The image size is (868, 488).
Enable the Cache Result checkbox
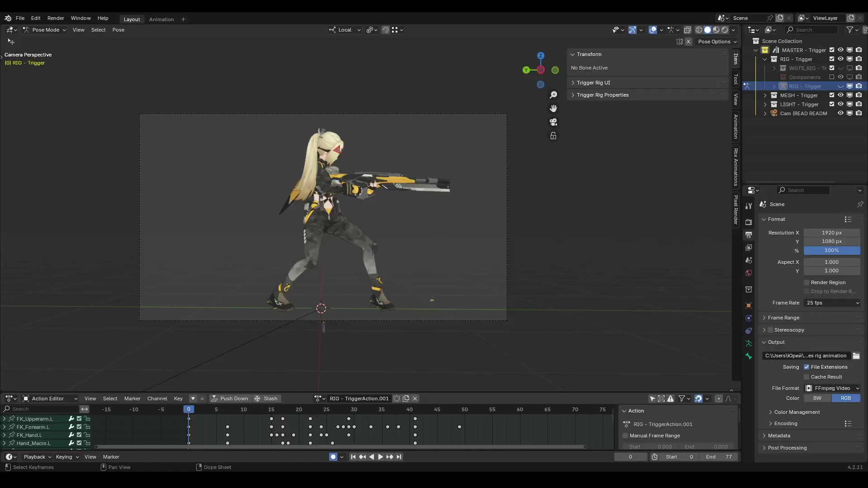coord(807,377)
